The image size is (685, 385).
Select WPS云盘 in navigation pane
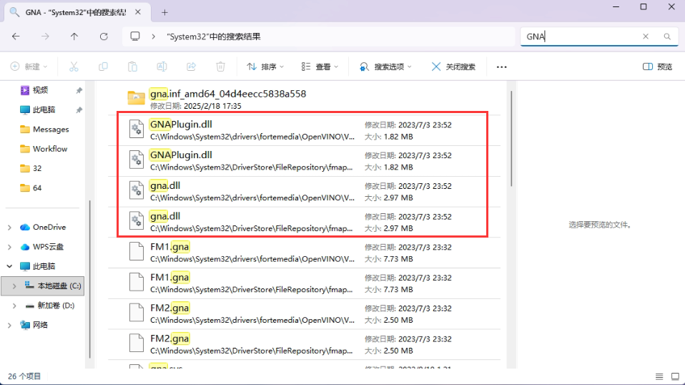click(48, 247)
